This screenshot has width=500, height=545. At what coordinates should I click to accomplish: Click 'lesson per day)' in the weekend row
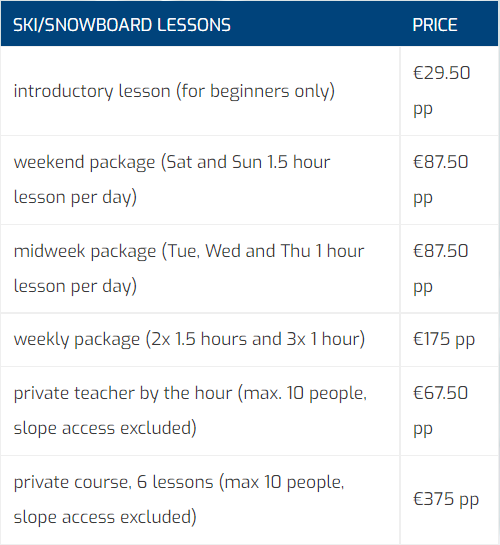75,198
